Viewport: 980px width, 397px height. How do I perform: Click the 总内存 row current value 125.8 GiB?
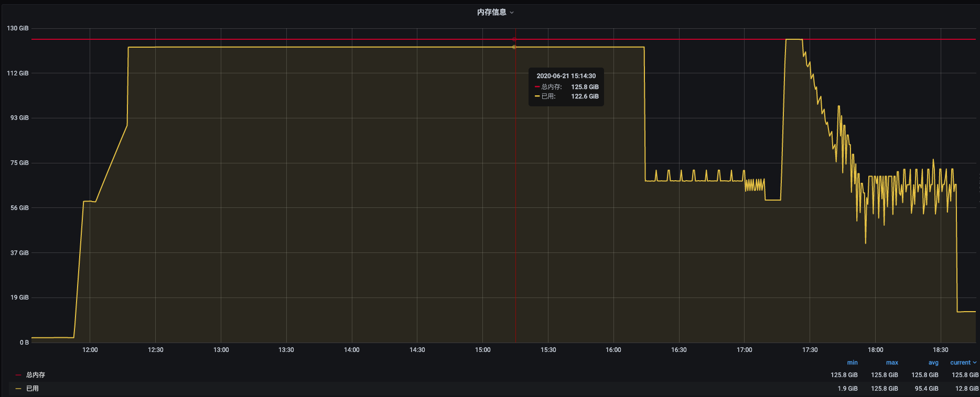pos(965,375)
